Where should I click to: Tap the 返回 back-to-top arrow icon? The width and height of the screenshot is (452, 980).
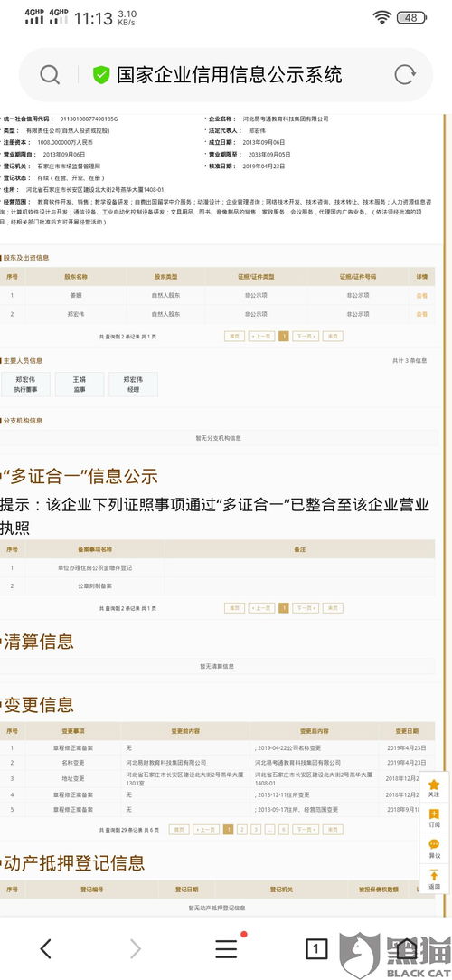pyautogui.click(x=434, y=875)
